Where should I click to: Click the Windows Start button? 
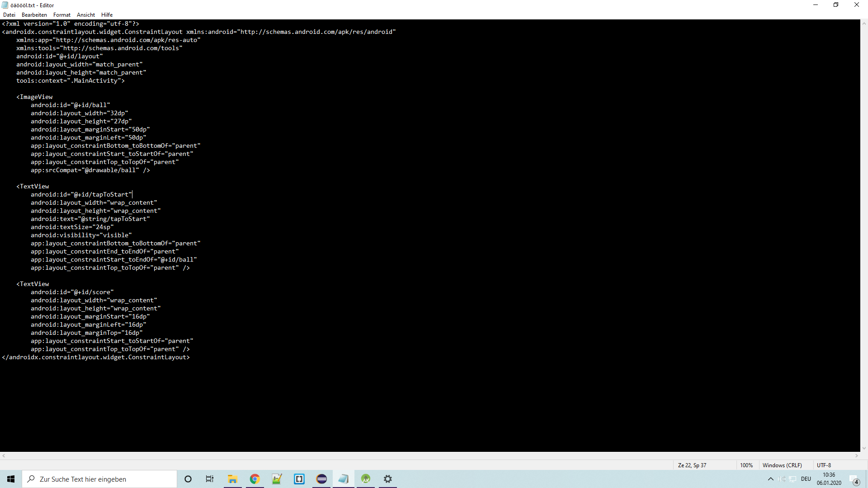click(x=11, y=479)
